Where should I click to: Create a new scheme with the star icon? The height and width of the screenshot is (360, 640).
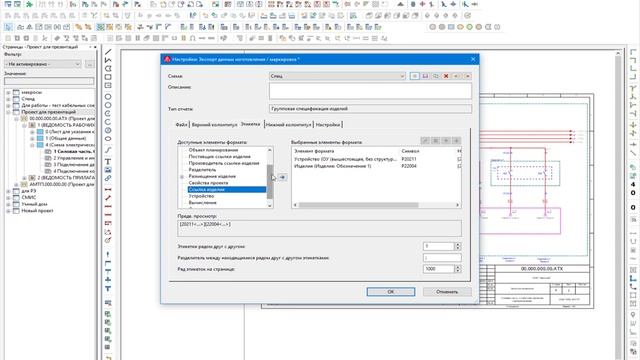coord(414,76)
